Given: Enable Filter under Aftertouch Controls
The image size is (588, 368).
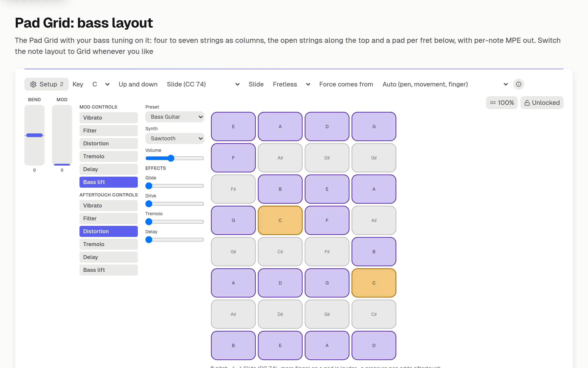Looking at the screenshot, I should [109, 218].
